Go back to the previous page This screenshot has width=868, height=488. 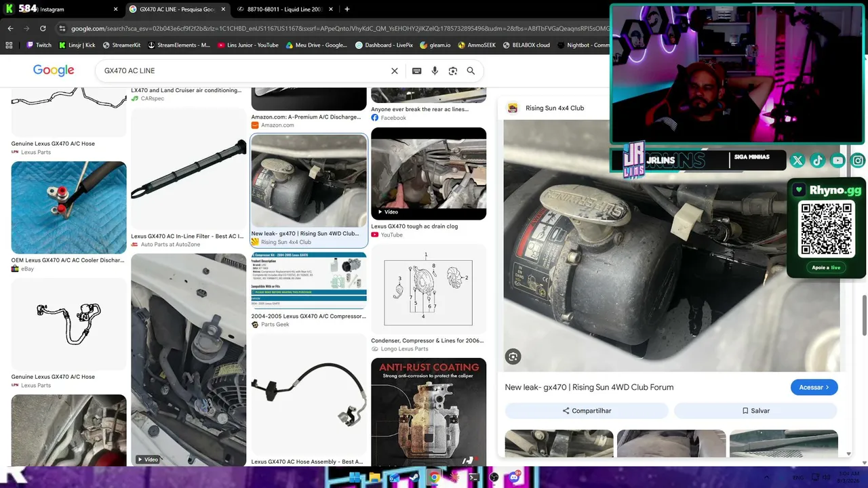tap(10, 28)
